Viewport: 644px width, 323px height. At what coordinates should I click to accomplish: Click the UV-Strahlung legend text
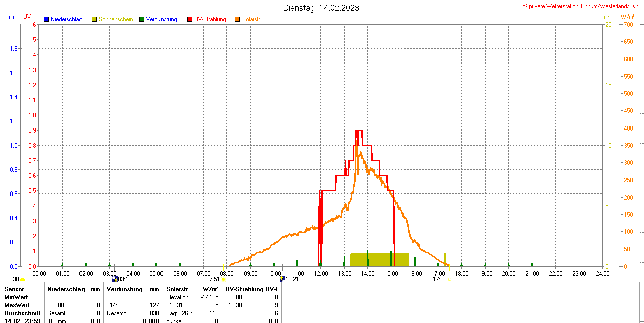coord(210,19)
